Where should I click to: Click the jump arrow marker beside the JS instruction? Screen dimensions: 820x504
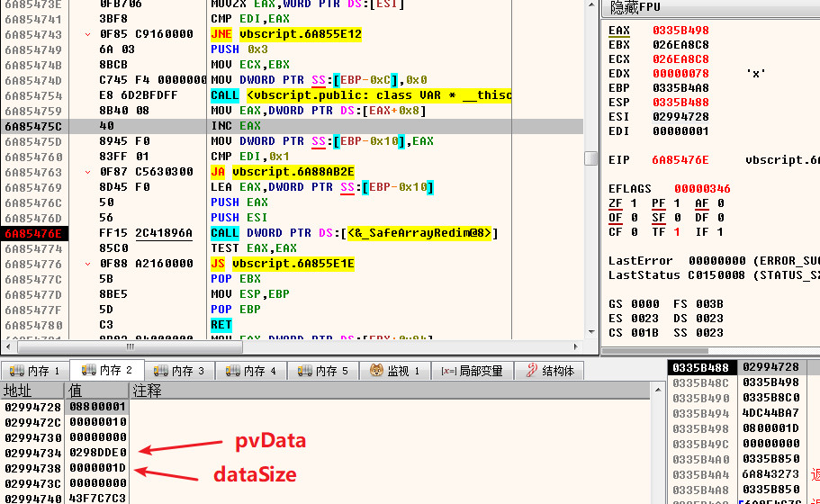pos(87,264)
